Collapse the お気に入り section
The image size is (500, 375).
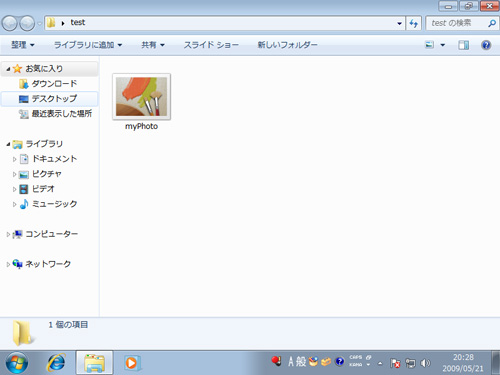click(x=8, y=69)
